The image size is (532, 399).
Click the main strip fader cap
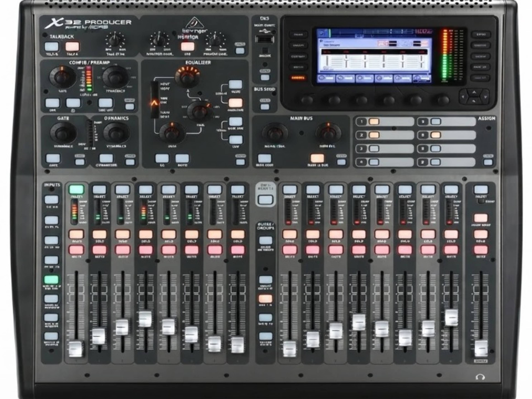pyautogui.click(x=481, y=348)
